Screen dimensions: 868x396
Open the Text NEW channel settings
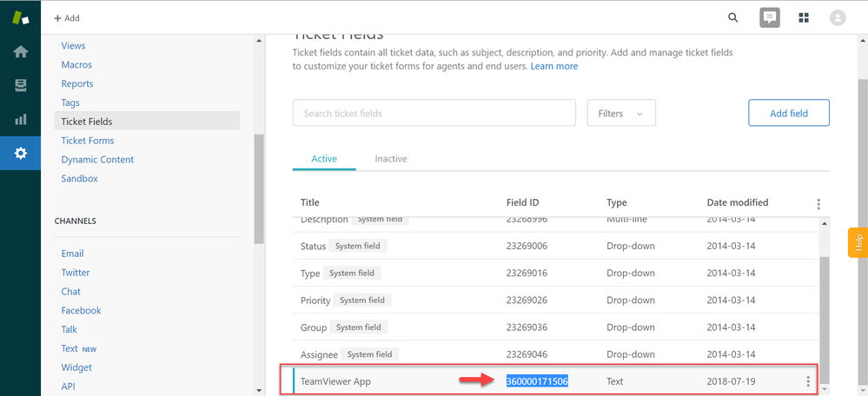click(78, 348)
